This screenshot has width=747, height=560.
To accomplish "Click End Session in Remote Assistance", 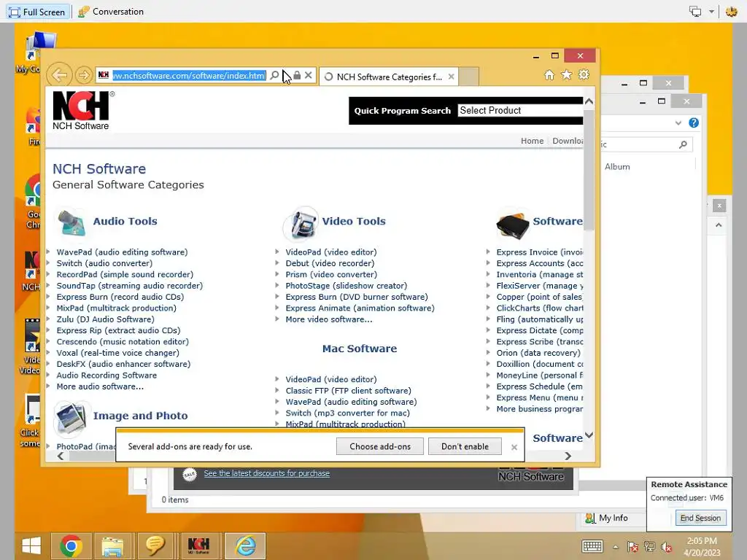I will point(700,518).
